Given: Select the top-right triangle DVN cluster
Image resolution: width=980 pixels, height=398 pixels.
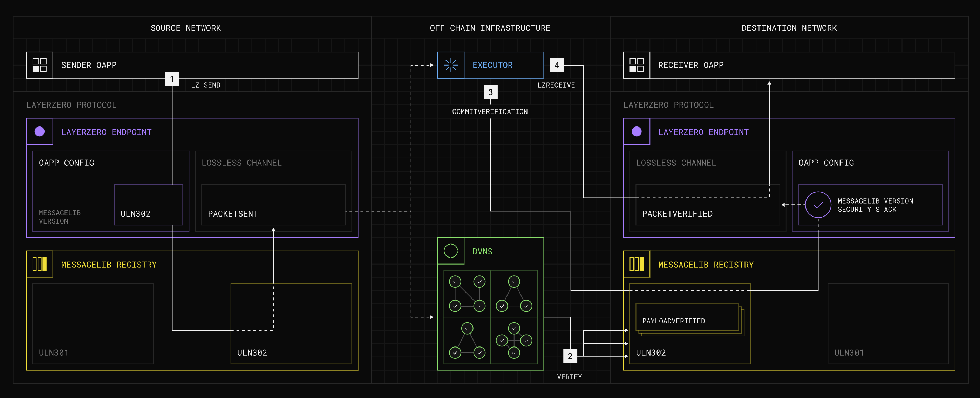Looking at the screenshot, I should [514, 294].
